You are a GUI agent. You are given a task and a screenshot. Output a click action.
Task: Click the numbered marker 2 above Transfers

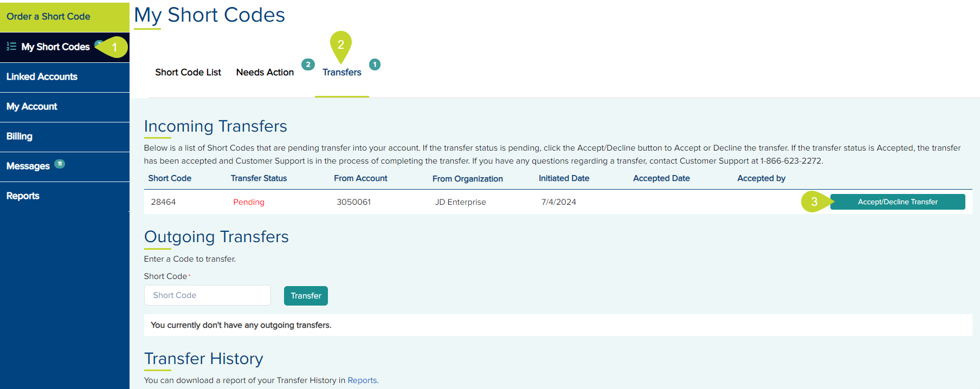coord(341,45)
